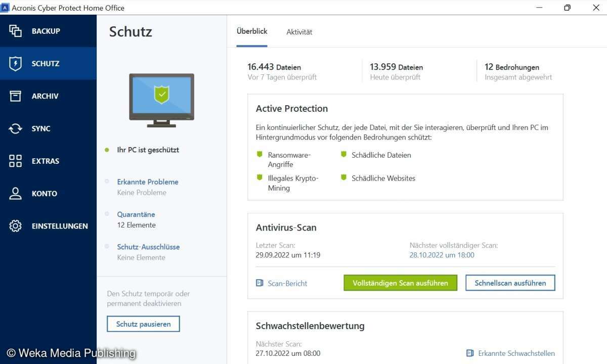607x364 pixels.
Task: Click the "Letzter Scan:" label
Action: coord(276,245)
